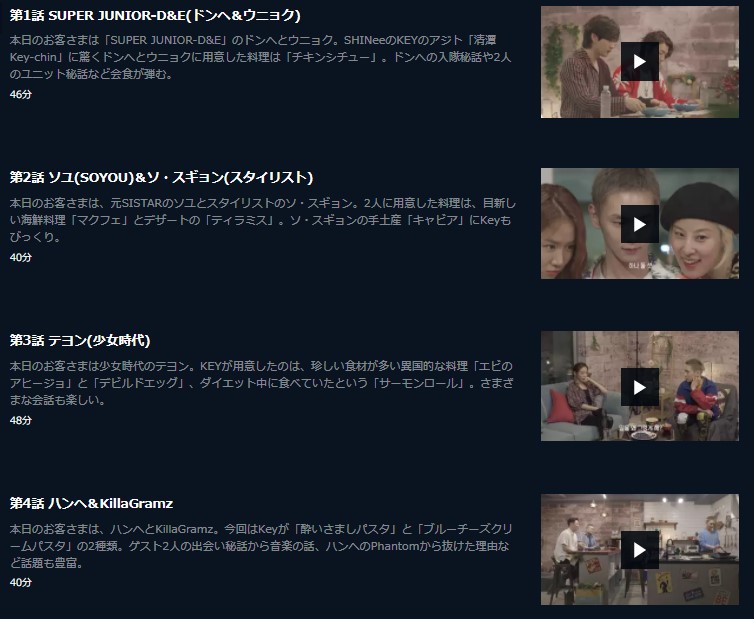Click the 40分 duration under episode 2
Image resolution: width=754 pixels, height=619 pixels.
(21, 257)
